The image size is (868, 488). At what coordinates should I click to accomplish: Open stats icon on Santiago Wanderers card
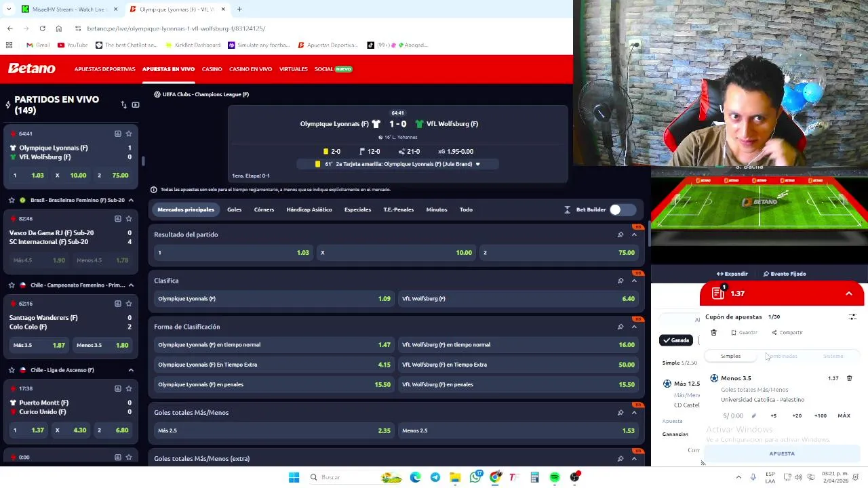(x=118, y=303)
